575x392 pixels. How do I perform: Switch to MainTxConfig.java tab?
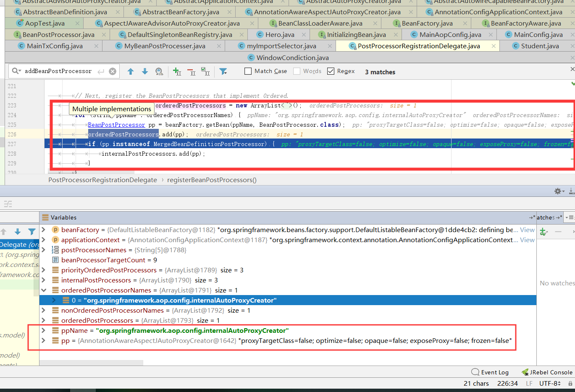55,46
